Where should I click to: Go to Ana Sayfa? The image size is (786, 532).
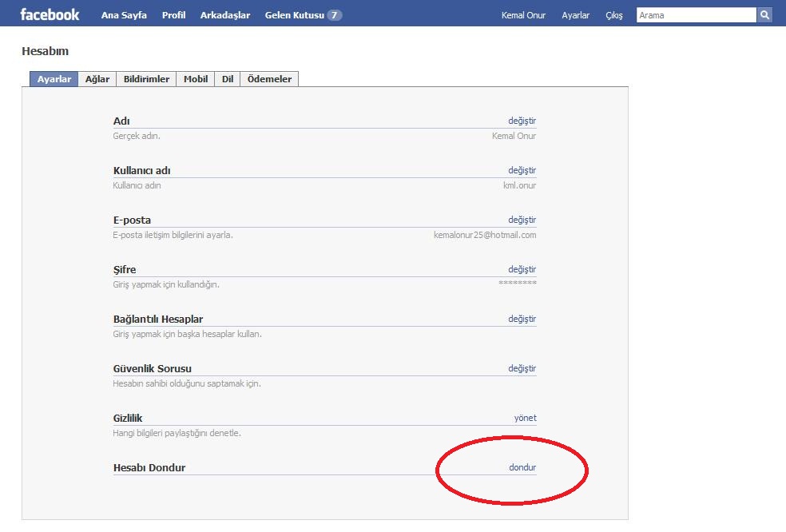point(124,15)
